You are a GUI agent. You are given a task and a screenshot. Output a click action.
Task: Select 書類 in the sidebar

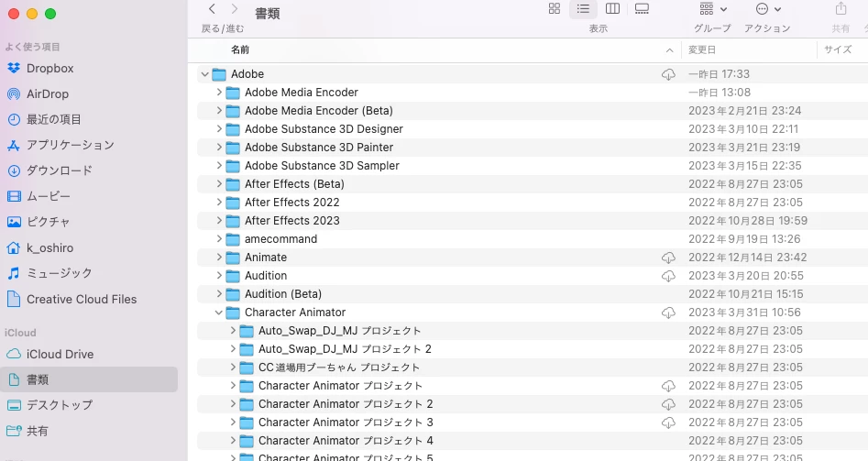89,379
